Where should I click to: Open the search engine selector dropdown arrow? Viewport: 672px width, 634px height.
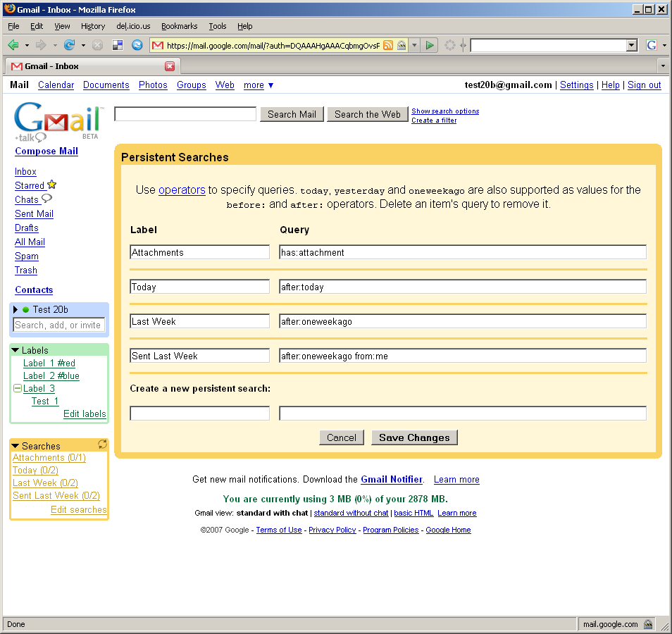tap(664, 46)
